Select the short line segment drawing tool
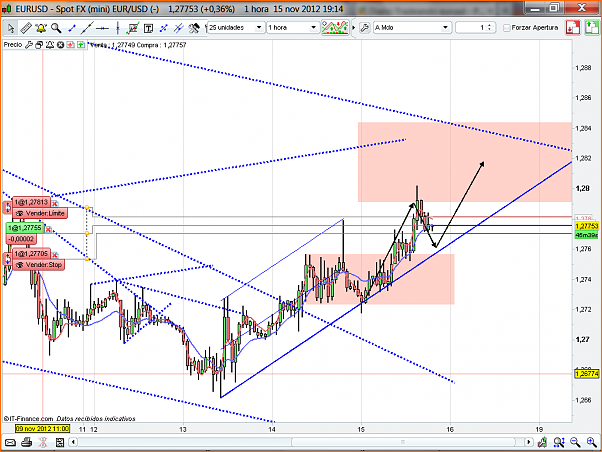This screenshot has width=602, height=452. (x=71, y=28)
